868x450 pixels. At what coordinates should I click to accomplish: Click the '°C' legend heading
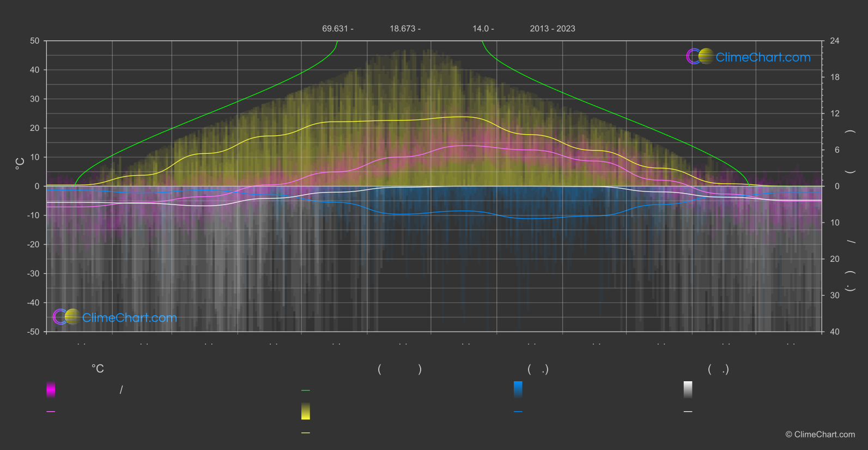98,369
